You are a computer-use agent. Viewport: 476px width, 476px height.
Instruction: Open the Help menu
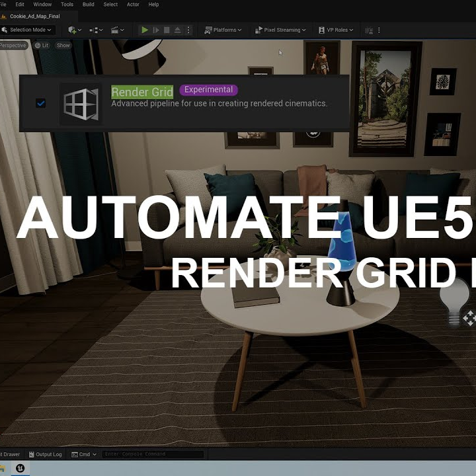point(153,5)
